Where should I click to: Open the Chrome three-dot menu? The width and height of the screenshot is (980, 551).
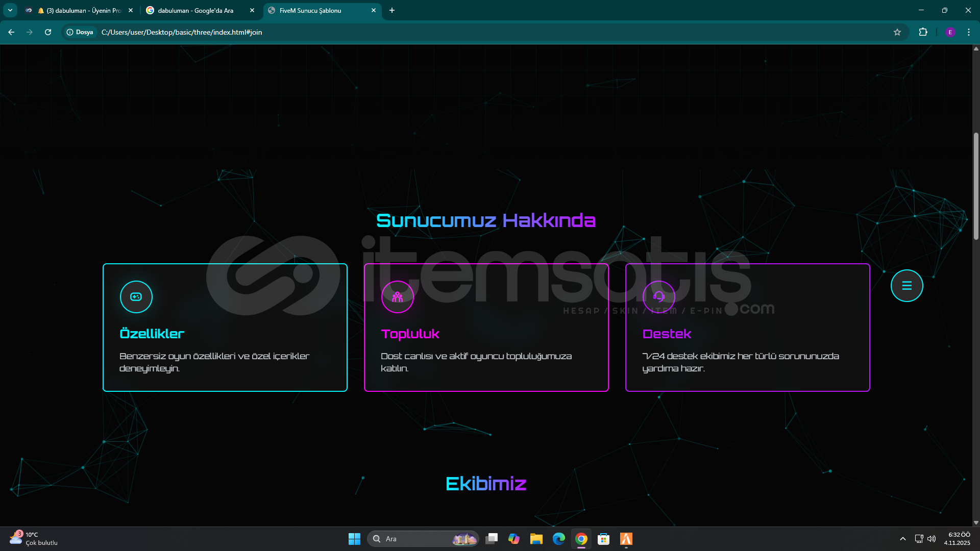click(969, 32)
